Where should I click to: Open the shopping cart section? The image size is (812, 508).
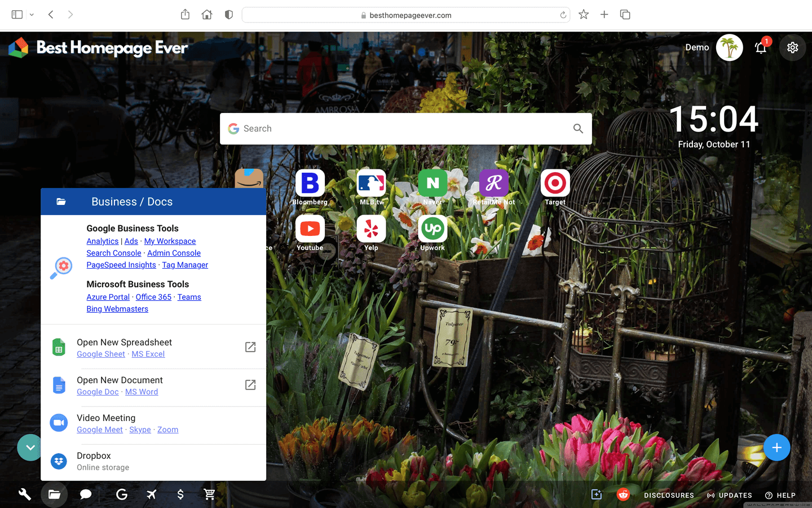click(209, 494)
